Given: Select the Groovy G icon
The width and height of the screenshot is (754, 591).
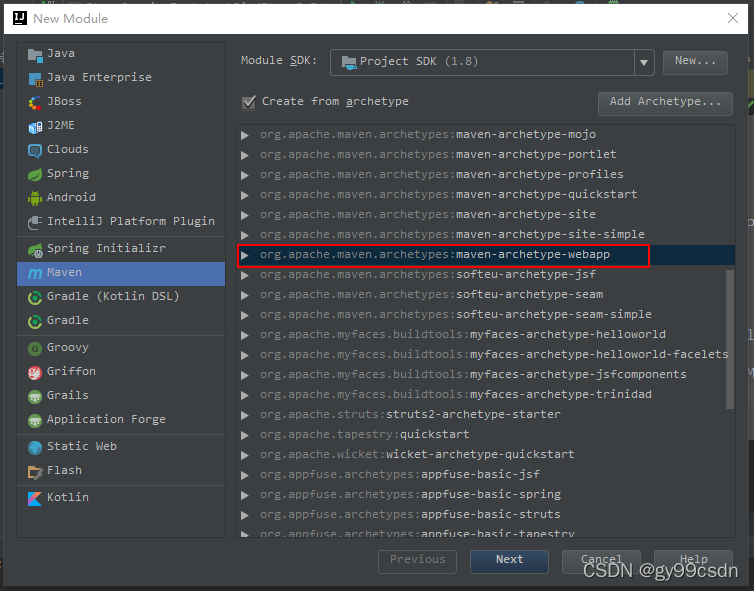Looking at the screenshot, I should (35, 348).
